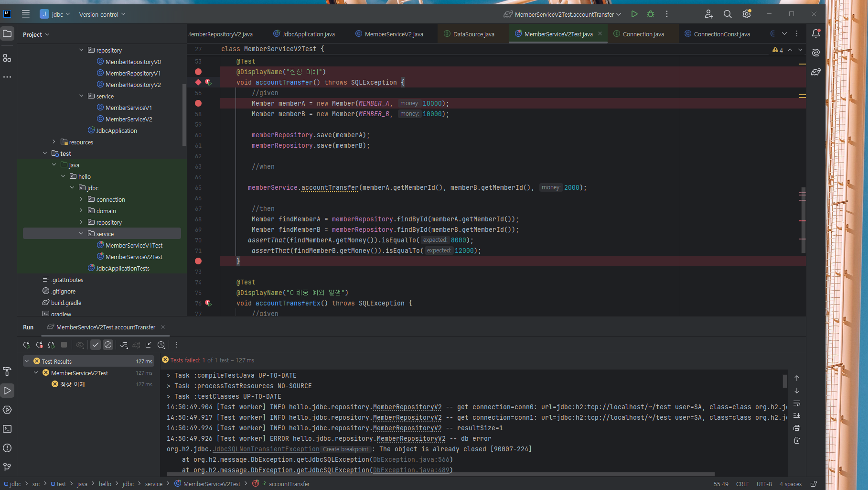Switch to ConnectionConst.java tab
Image resolution: width=868 pixels, height=490 pixels.
click(x=718, y=34)
